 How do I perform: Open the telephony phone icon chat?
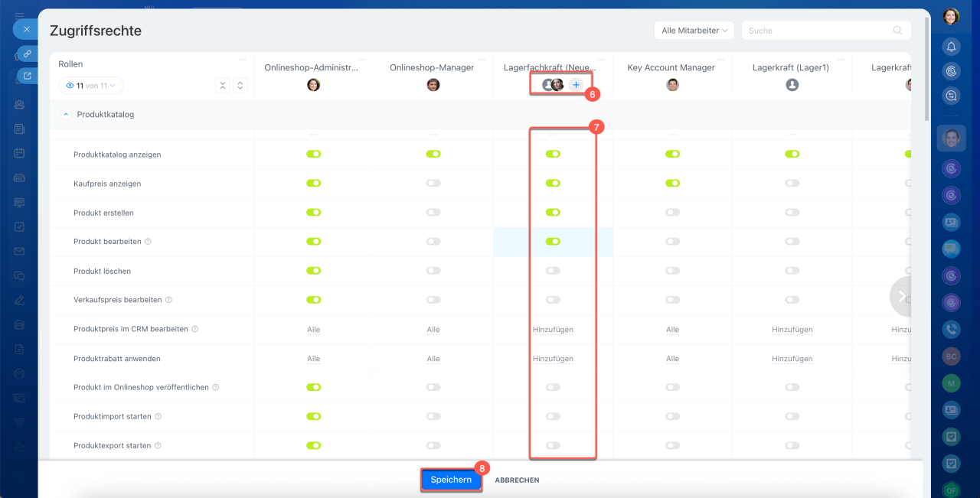(951, 330)
